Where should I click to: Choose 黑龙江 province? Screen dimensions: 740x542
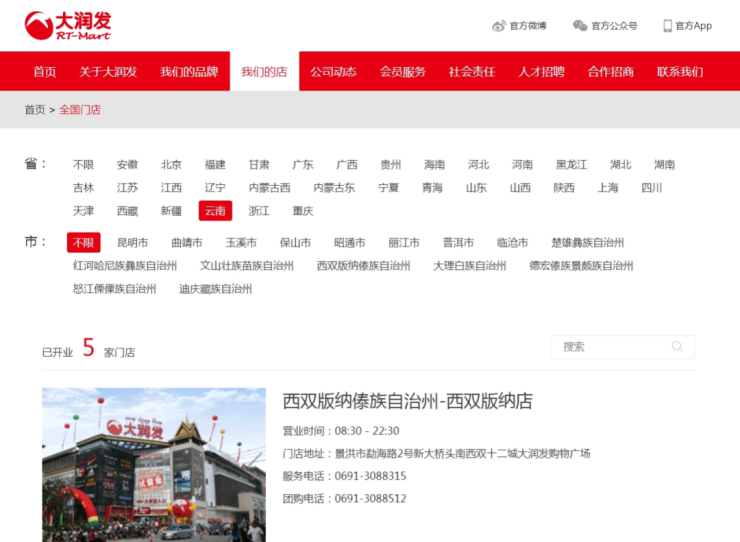tap(572, 165)
